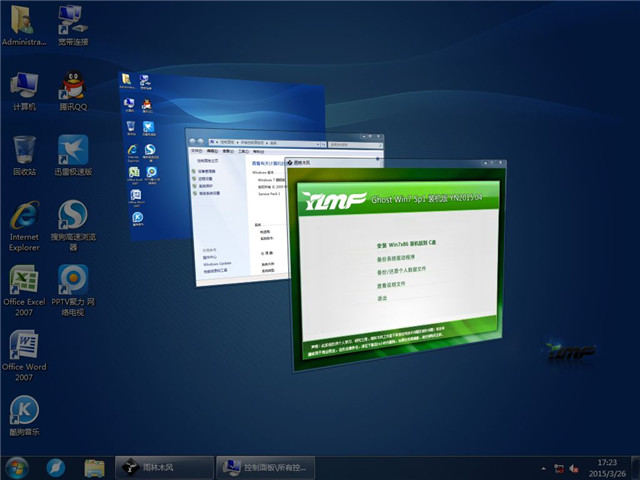This screenshot has width=640, height=480.
Task: Expand hidden system tray icons arrow
Action: coord(542,467)
